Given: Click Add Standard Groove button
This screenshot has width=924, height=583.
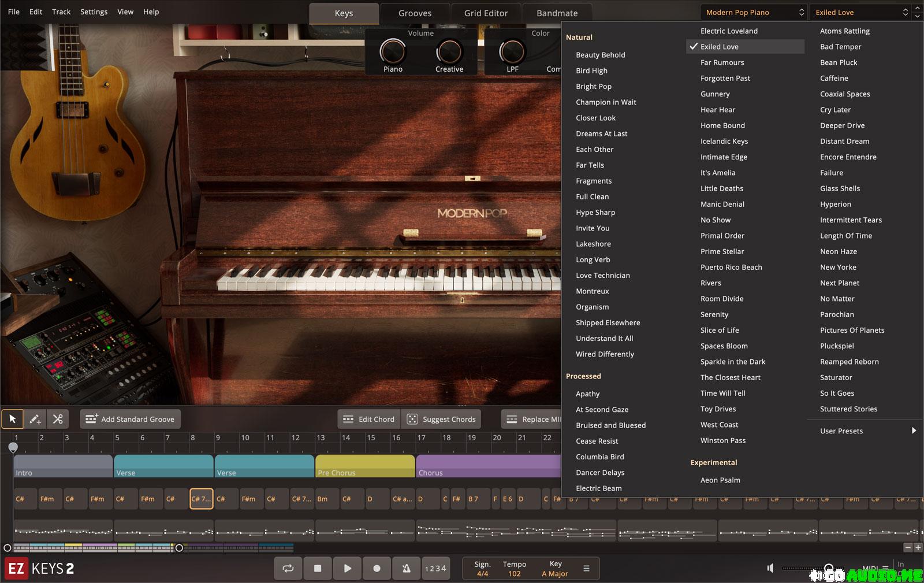Looking at the screenshot, I should click(130, 419).
